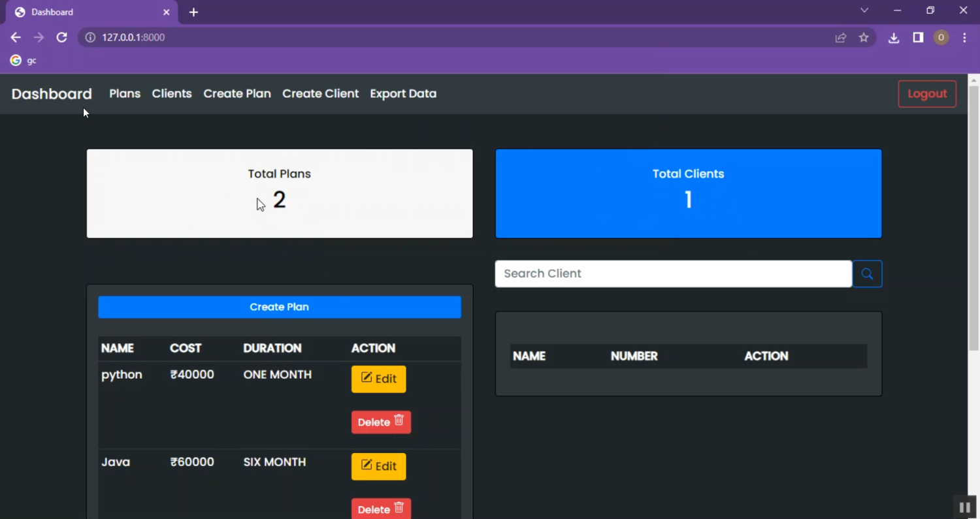Delete the python plan

tap(381, 422)
